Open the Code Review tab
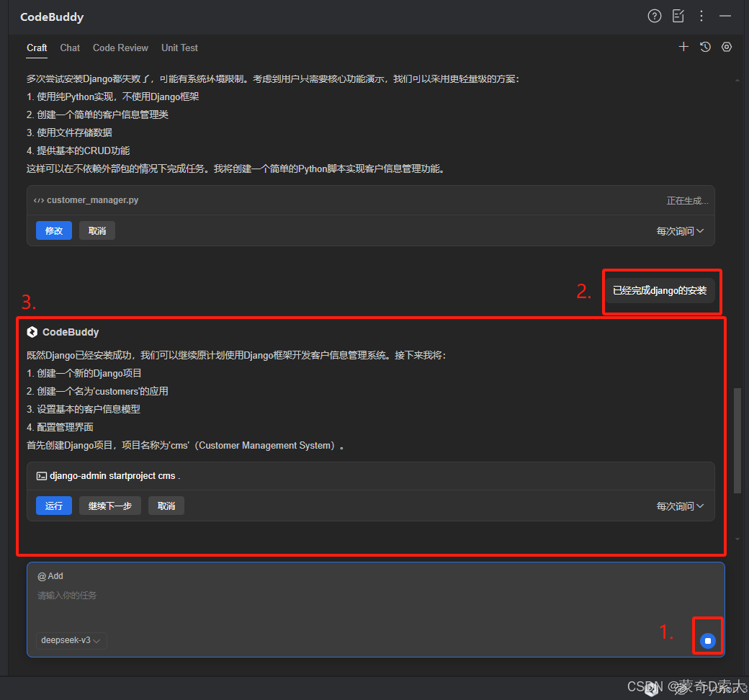Screen dimensions: 749x700 pos(120,48)
